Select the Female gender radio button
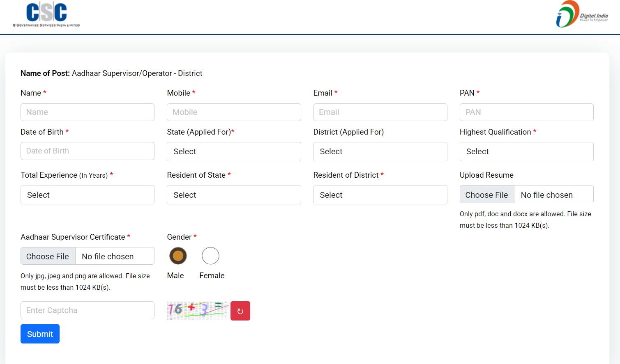 pyautogui.click(x=210, y=256)
